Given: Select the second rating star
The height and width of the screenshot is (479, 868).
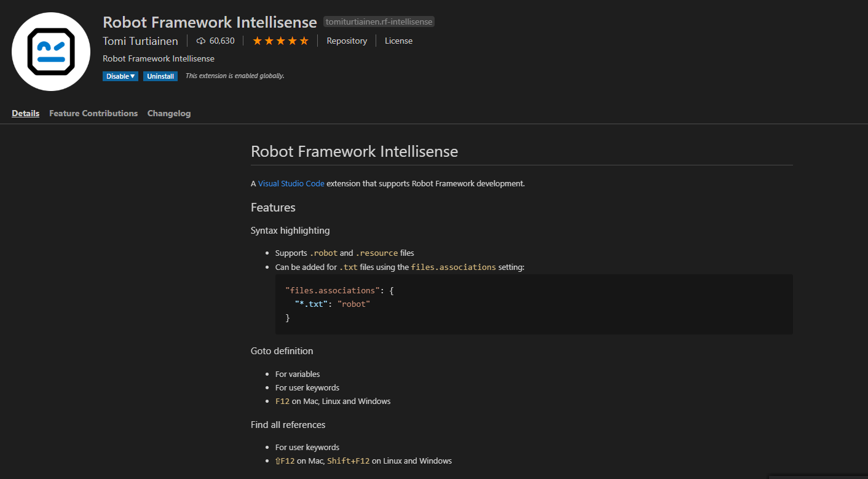Looking at the screenshot, I should [269, 40].
